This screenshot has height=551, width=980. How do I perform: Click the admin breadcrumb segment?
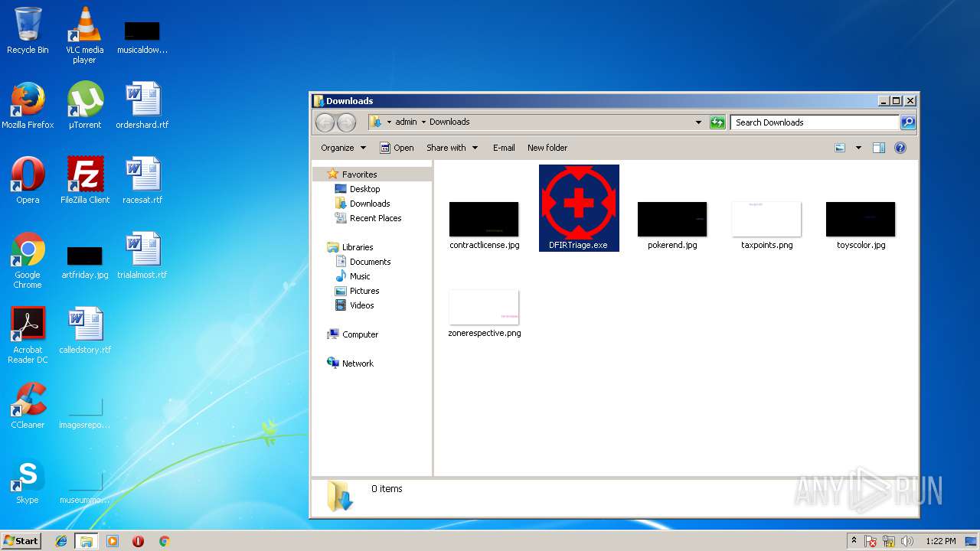(406, 122)
